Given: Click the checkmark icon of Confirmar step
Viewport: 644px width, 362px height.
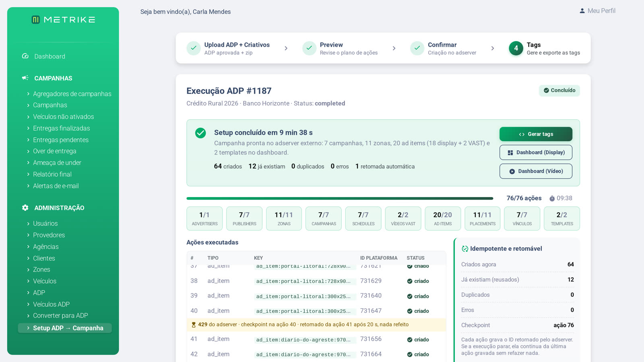Looking at the screenshot, I should 417,48.
